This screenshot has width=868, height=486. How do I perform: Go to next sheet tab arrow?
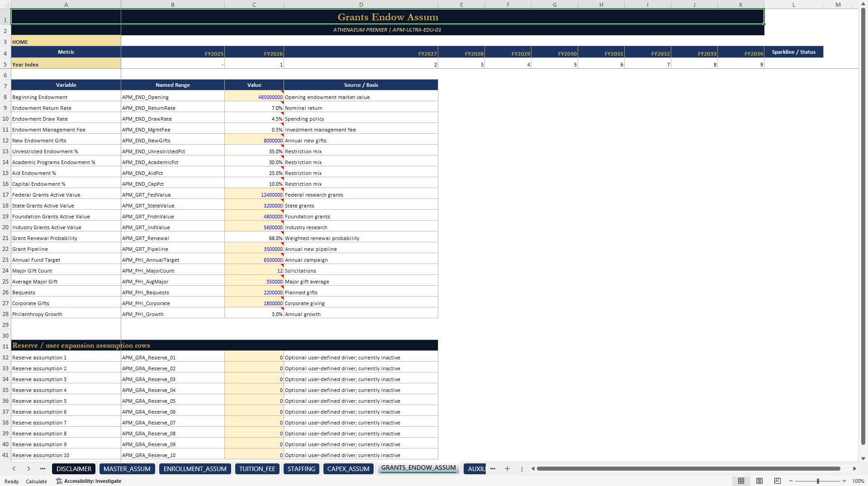pos(28,469)
